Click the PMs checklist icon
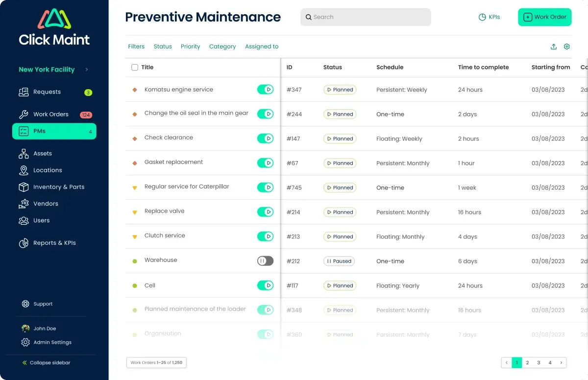 coord(24,131)
